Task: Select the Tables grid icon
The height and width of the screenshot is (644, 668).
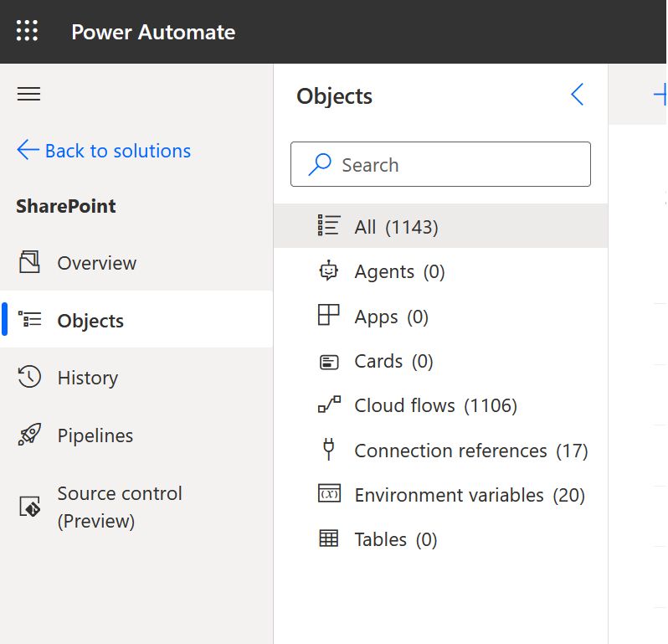Action: tap(329, 539)
